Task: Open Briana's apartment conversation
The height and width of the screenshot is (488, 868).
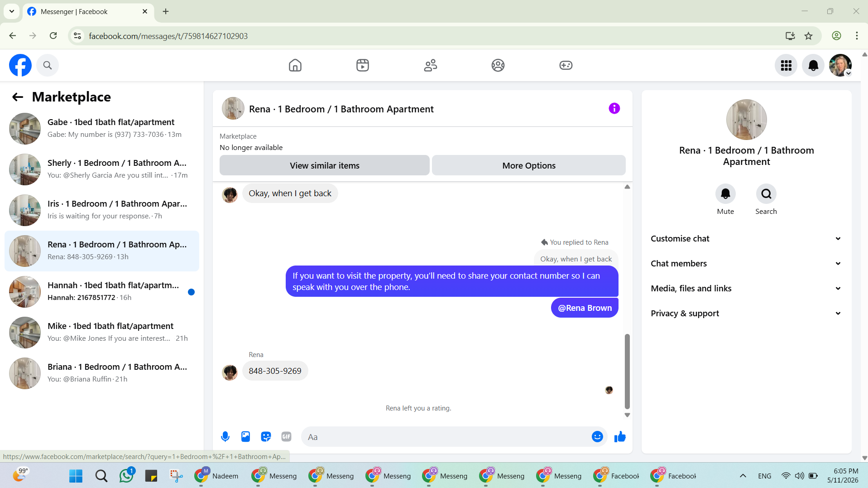Action: pyautogui.click(x=102, y=373)
